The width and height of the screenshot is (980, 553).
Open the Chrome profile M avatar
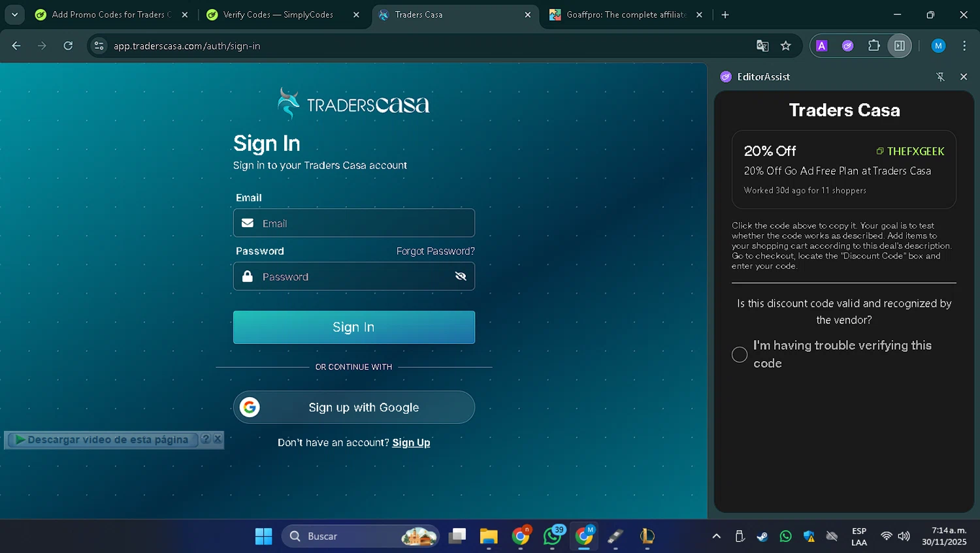938,46
